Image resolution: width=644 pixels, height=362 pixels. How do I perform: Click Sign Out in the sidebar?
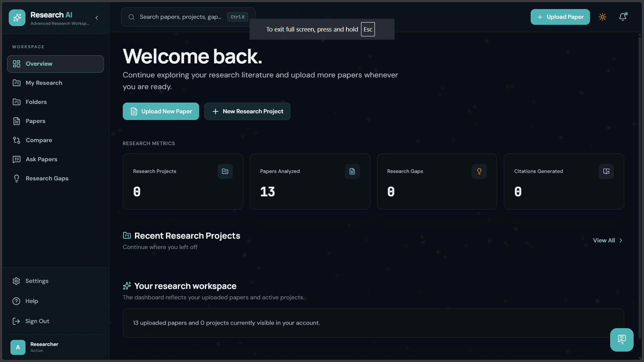pyautogui.click(x=55, y=321)
